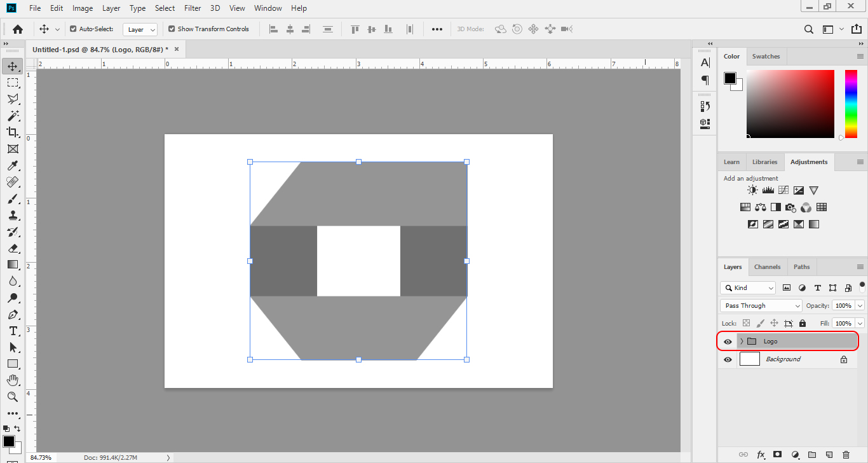The image size is (868, 463).
Task: Add a Brightness/Contrast adjustment
Action: (x=752, y=190)
